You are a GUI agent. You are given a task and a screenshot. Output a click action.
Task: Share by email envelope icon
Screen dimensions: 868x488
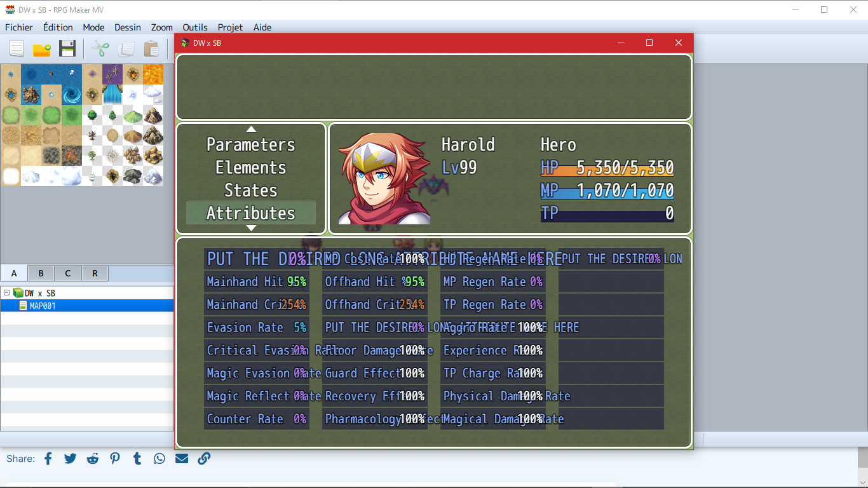point(182,458)
